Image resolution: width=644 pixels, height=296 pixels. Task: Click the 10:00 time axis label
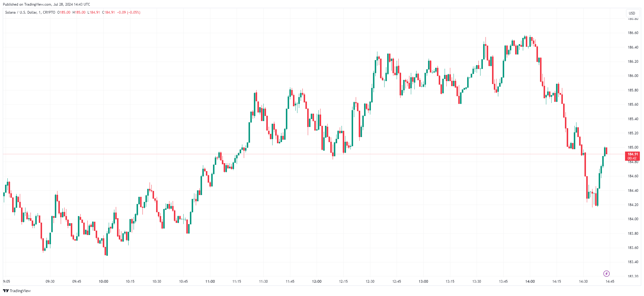point(103,281)
